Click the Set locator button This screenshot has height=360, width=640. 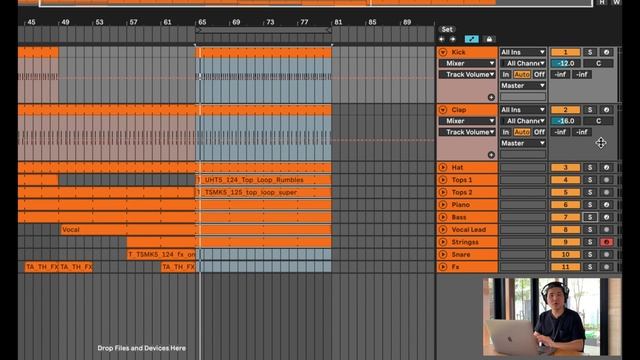point(447,29)
